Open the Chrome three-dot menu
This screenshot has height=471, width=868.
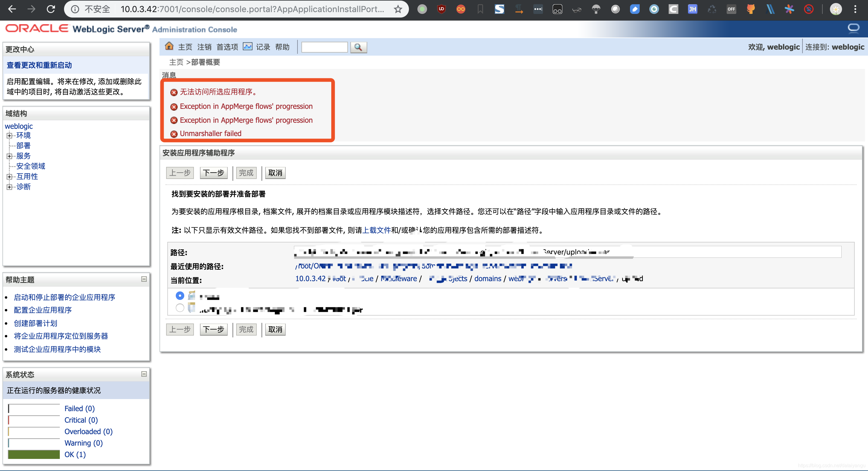click(855, 9)
